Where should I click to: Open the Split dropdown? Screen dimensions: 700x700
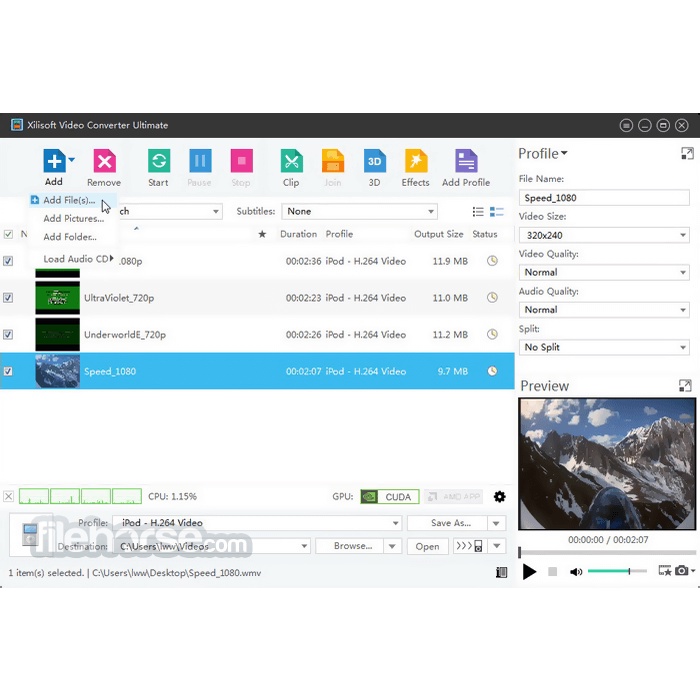604,348
